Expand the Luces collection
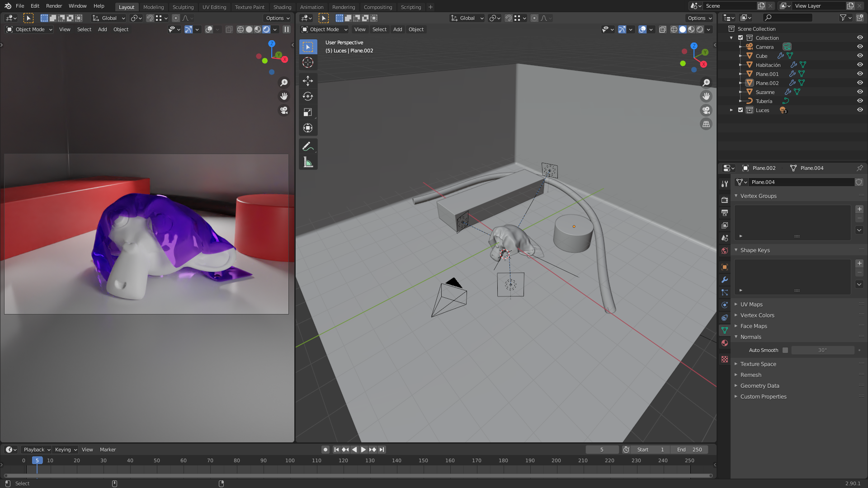868x488 pixels. tap(731, 110)
